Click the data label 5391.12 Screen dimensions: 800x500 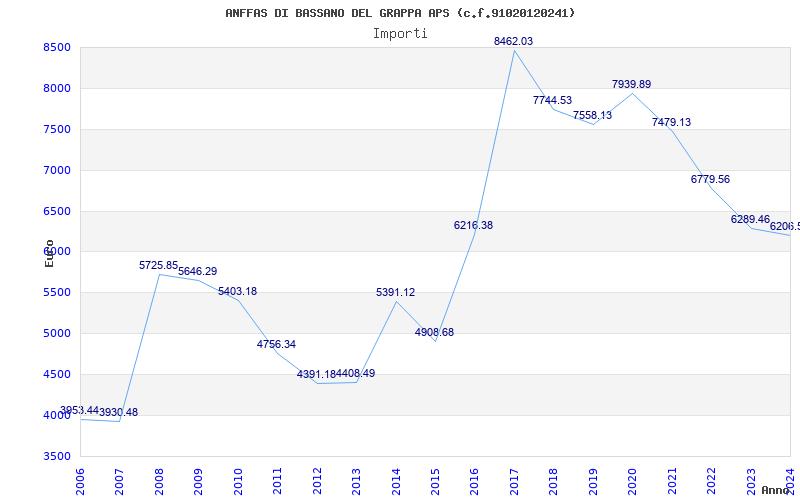[x=395, y=293]
